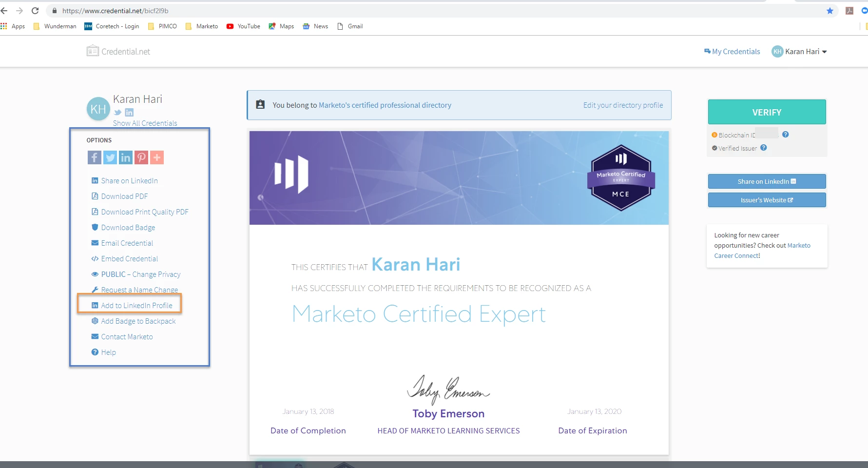Share via the Pinterest square icon
This screenshot has width=868, height=468.
[141, 157]
